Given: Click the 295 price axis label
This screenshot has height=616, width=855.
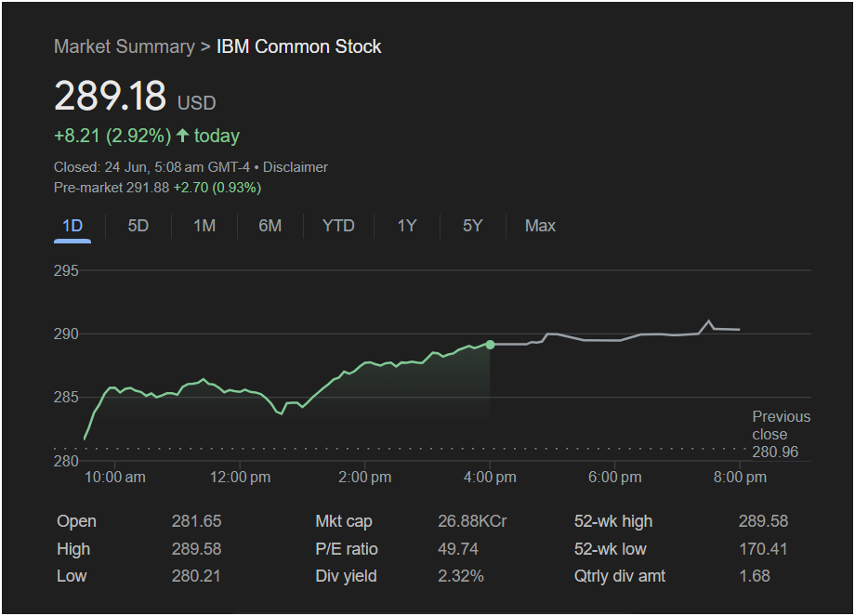Looking at the screenshot, I should coord(66,271).
